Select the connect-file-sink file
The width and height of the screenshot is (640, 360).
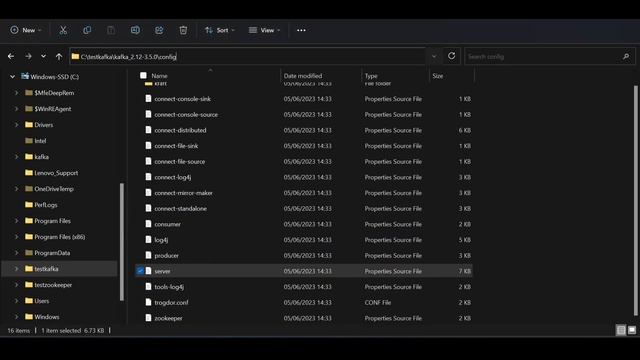[304, 146]
